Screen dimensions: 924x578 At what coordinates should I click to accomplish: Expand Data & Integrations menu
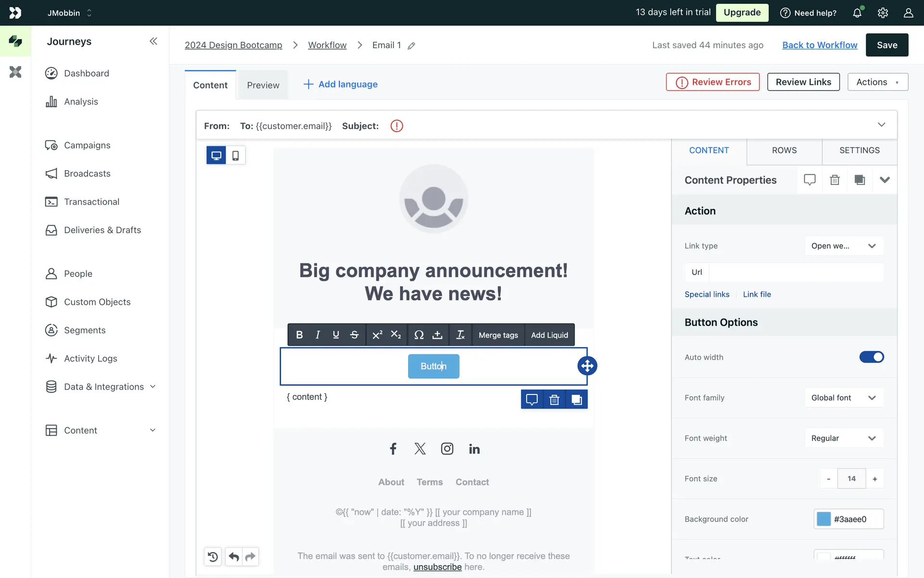(x=103, y=387)
